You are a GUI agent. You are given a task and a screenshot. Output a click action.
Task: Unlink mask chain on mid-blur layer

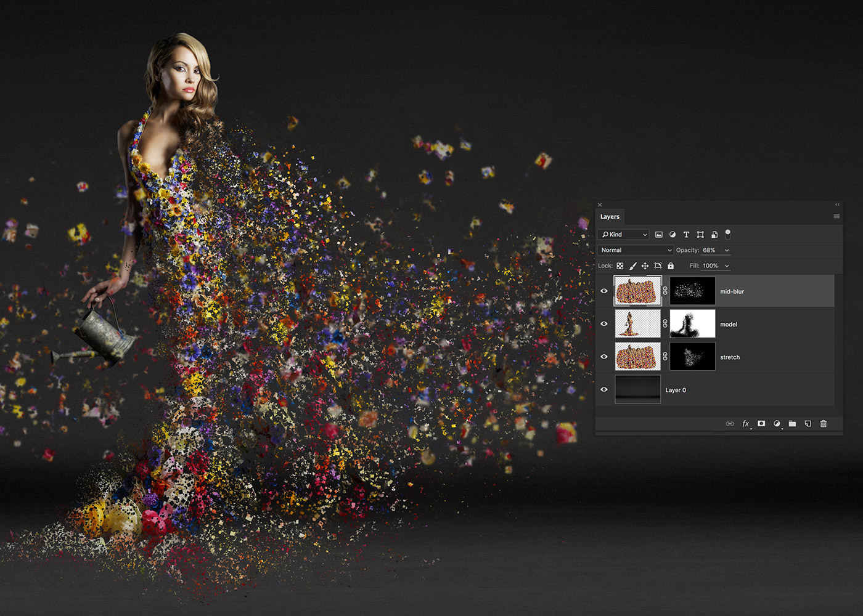click(665, 291)
